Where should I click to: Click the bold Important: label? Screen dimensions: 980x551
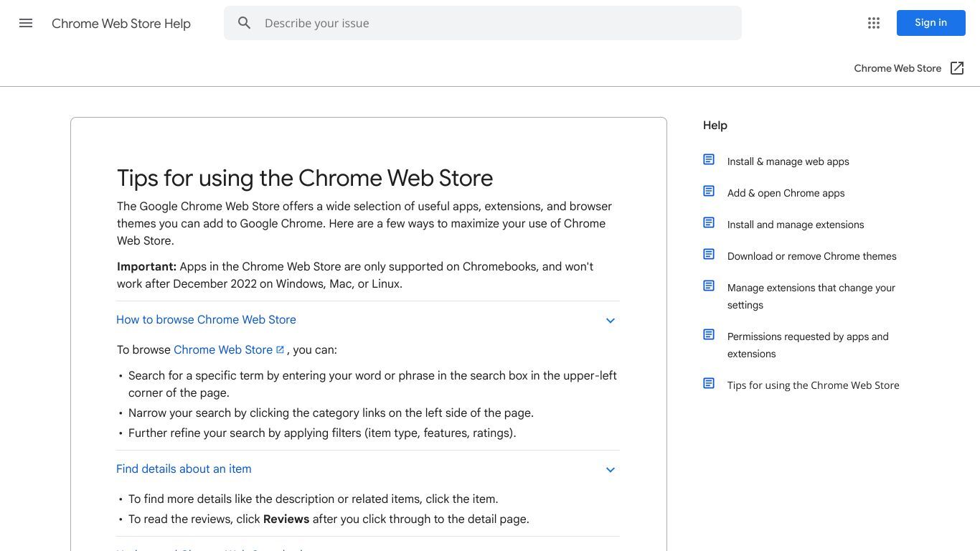(x=146, y=267)
